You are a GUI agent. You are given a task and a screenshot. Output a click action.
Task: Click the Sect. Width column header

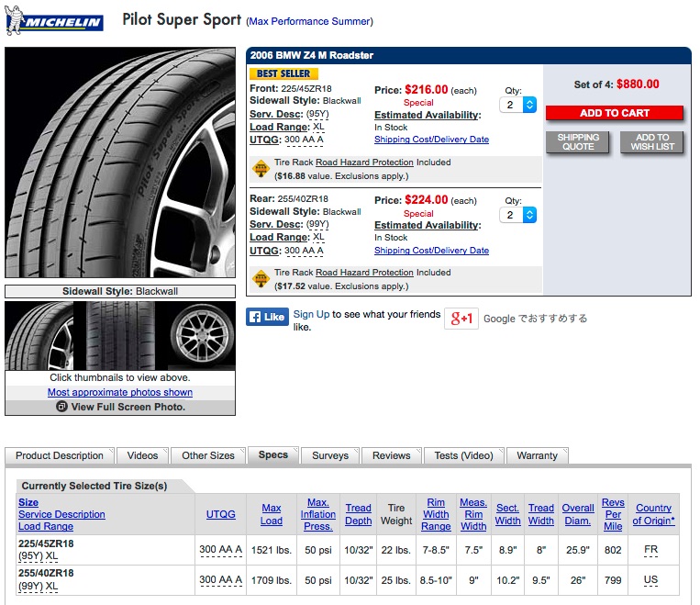[x=507, y=514]
